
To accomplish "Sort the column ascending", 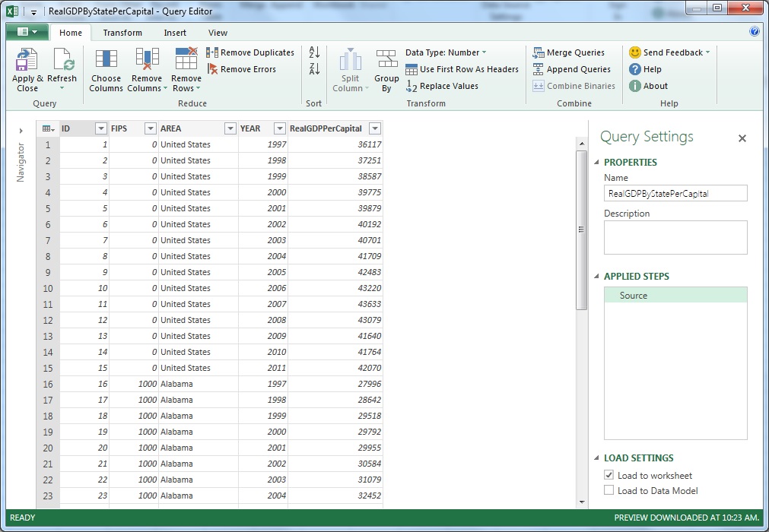I will [313, 52].
